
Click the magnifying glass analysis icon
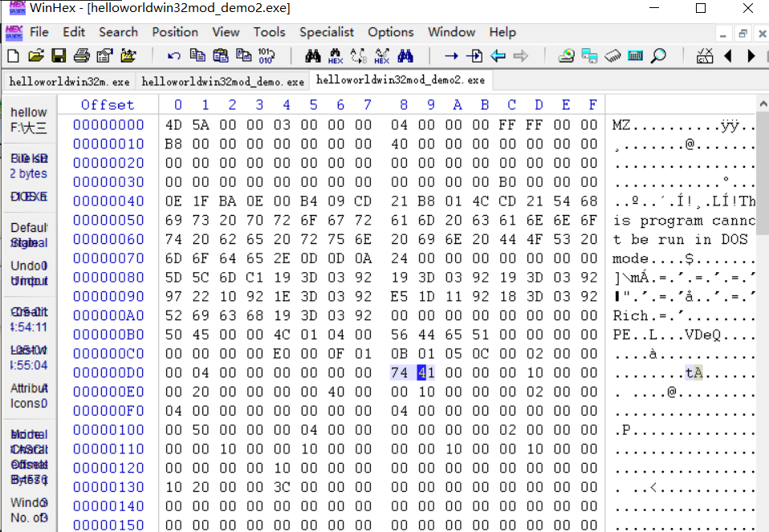point(659,56)
